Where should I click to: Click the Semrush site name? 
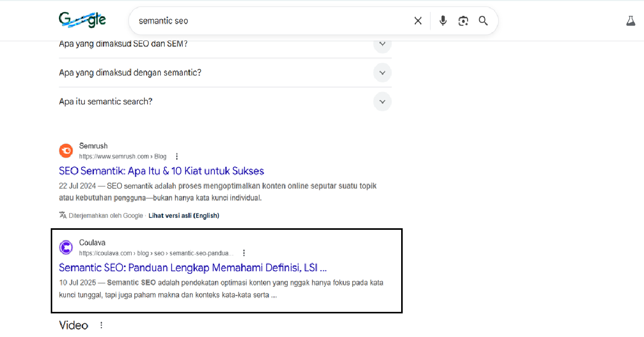(93, 146)
